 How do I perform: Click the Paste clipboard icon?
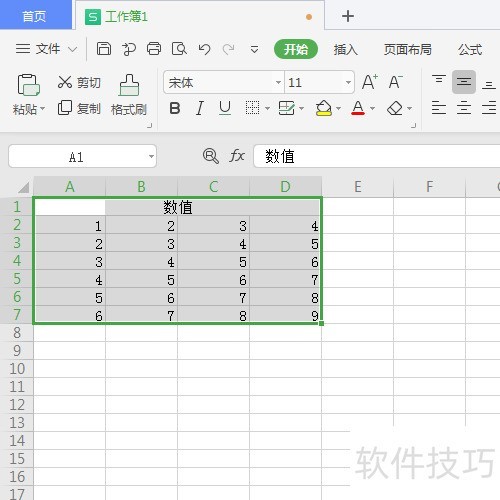[x=28, y=85]
